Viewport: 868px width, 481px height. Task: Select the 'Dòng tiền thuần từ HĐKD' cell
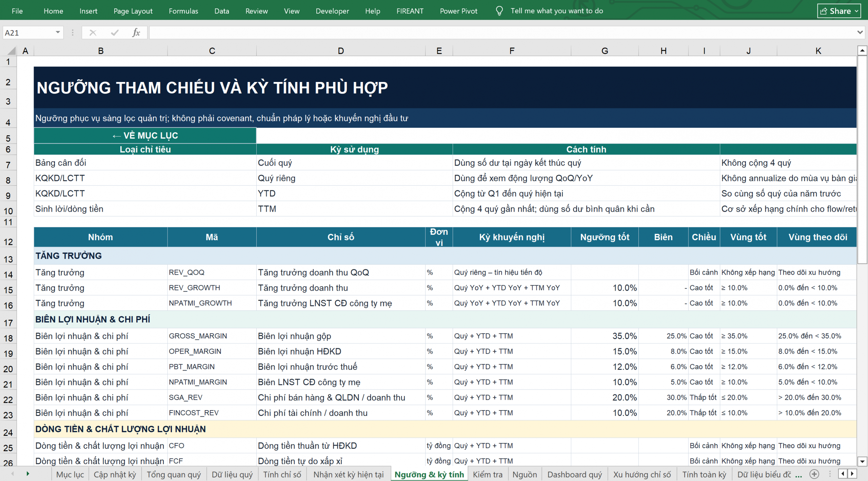click(x=341, y=446)
